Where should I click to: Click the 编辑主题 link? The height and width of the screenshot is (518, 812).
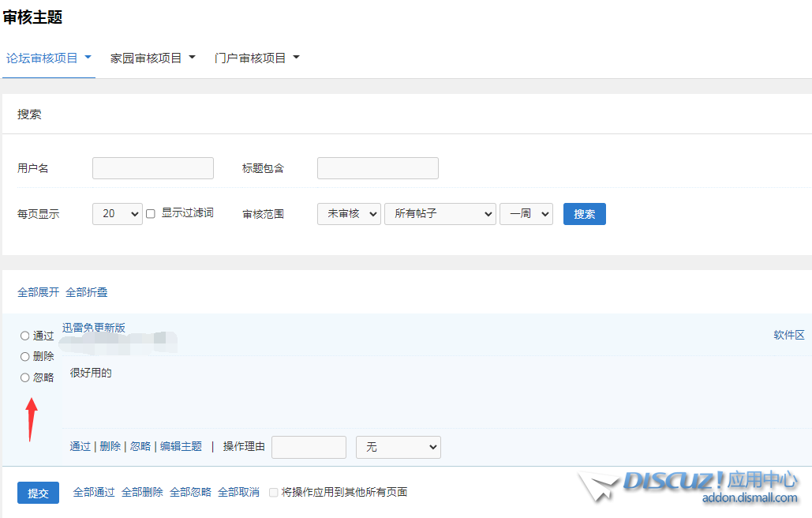click(x=181, y=447)
